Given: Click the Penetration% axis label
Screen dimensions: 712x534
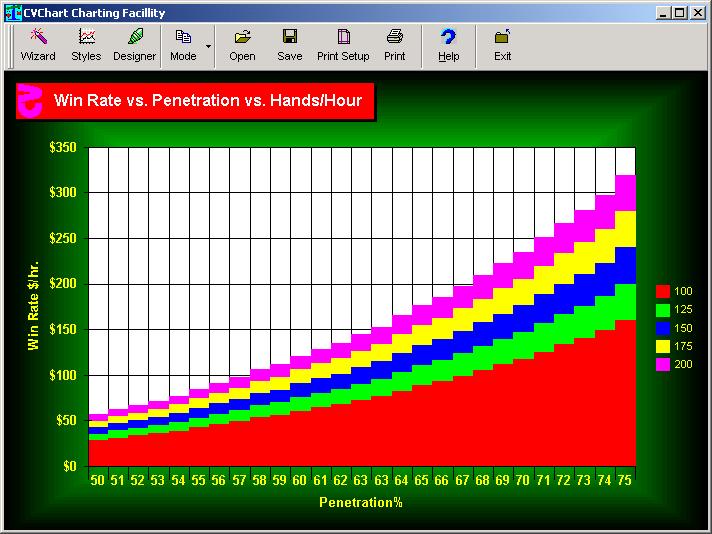Looking at the screenshot, I should 360,502.
